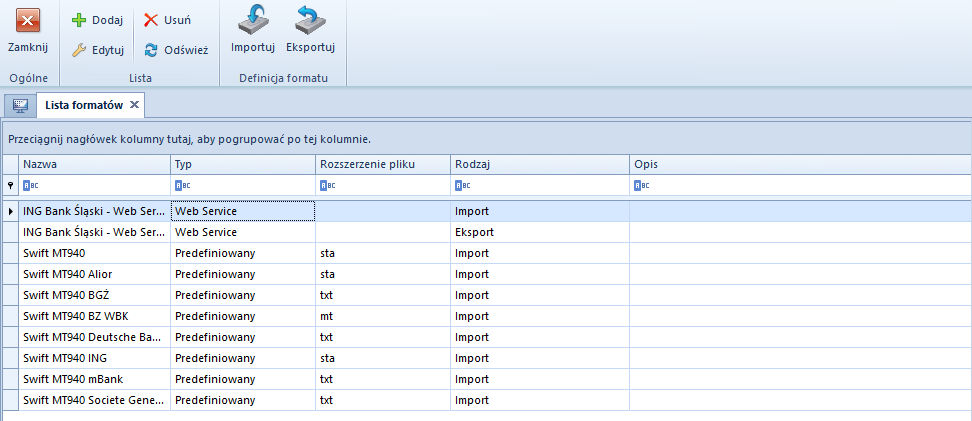The width and height of the screenshot is (972, 421).
Task: Click the Swift MT940 BZ WBK entry
Action: (x=76, y=316)
